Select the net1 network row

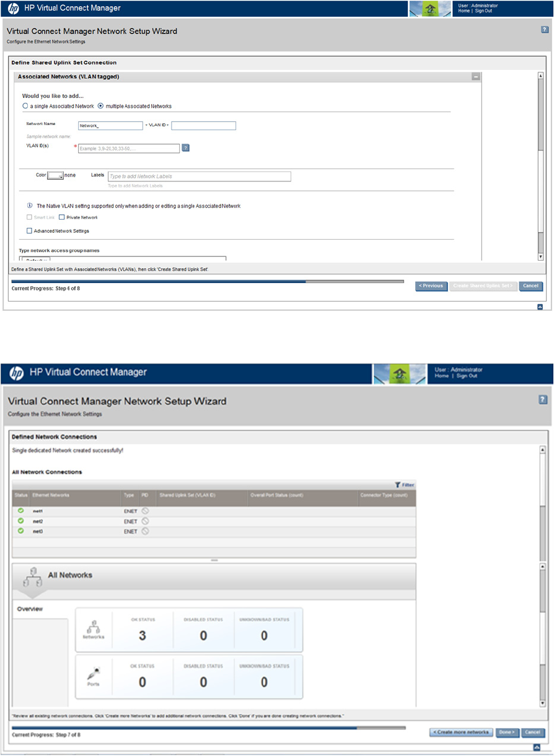214,511
